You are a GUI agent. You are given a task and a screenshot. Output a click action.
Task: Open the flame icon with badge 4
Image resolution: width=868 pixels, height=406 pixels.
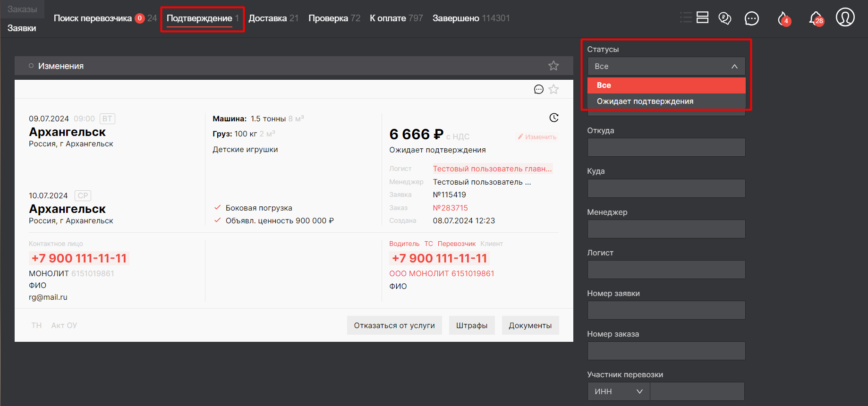pyautogui.click(x=784, y=19)
